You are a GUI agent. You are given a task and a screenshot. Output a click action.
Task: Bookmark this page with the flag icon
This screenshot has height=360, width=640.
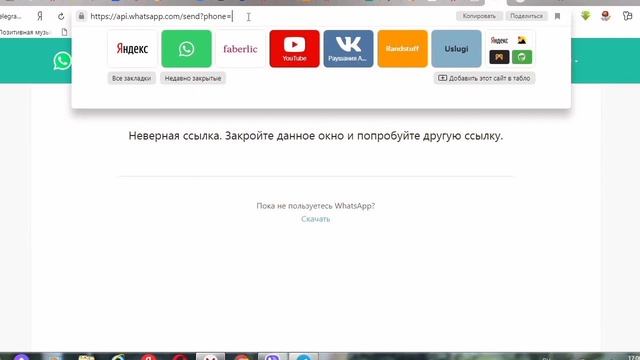click(558, 16)
